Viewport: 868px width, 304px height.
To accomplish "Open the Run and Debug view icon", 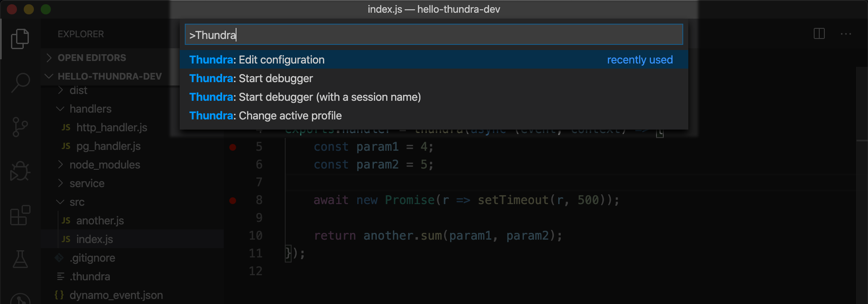I will point(20,171).
